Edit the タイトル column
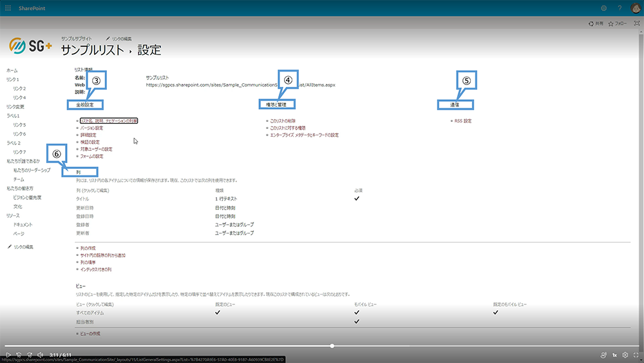Screen dimensions: 644x363 (82, 199)
